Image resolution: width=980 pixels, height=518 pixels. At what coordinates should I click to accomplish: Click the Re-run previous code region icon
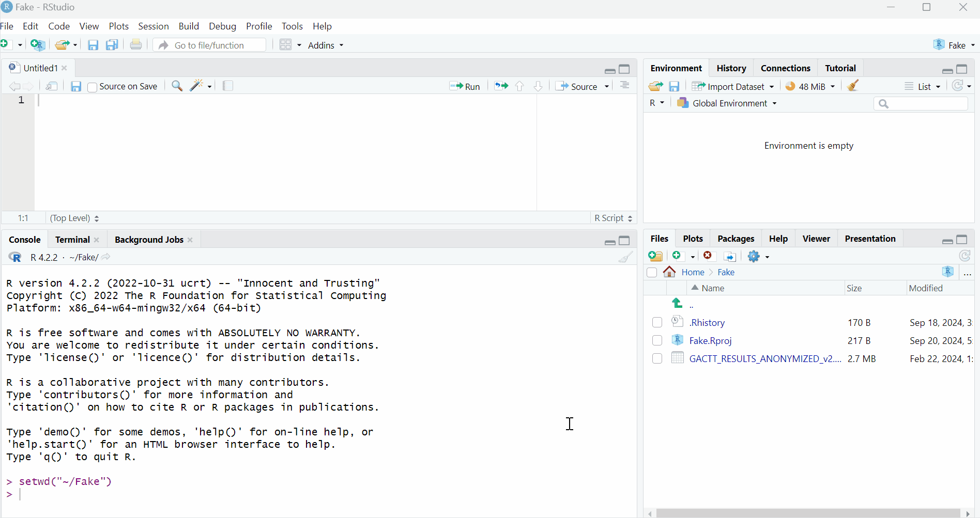pos(501,86)
